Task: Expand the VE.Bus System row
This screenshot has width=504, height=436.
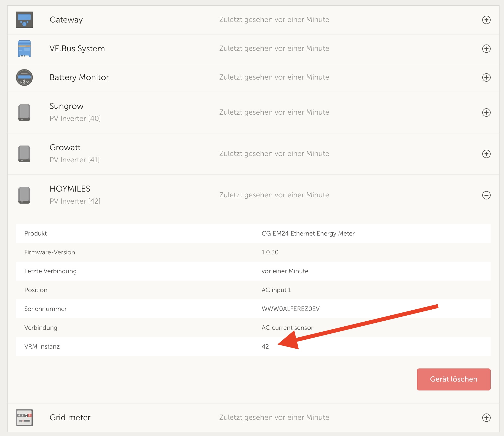Action: [x=486, y=49]
